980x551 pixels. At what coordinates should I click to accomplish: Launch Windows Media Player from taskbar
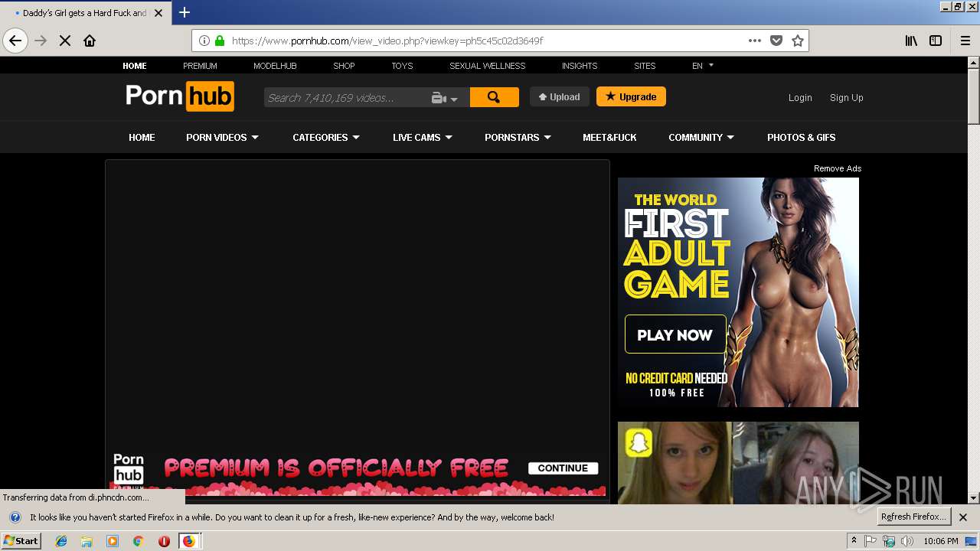click(113, 541)
